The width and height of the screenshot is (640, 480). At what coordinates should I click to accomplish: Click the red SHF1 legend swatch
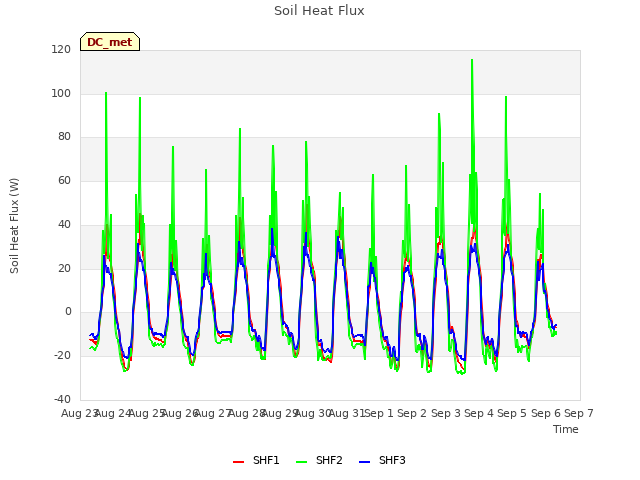tap(238, 462)
